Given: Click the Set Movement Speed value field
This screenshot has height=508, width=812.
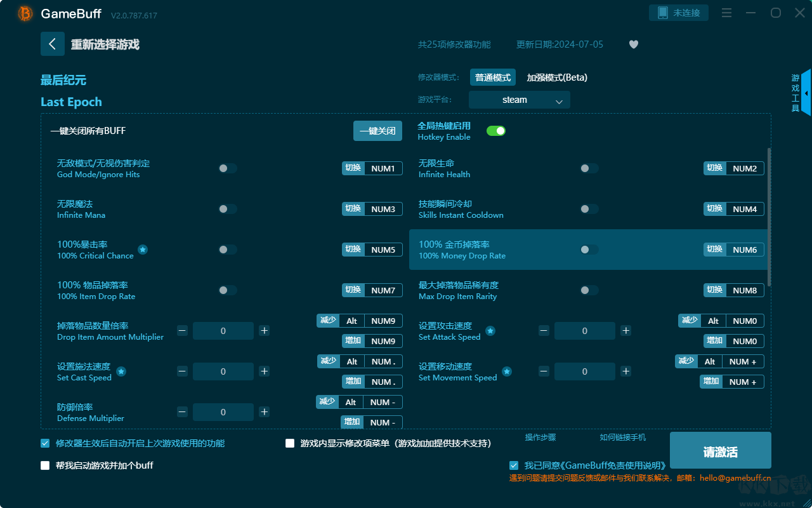Looking at the screenshot, I should (585, 371).
